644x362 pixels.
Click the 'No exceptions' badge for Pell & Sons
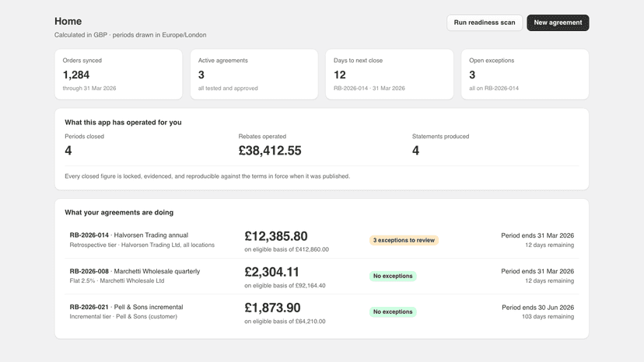pos(393,312)
